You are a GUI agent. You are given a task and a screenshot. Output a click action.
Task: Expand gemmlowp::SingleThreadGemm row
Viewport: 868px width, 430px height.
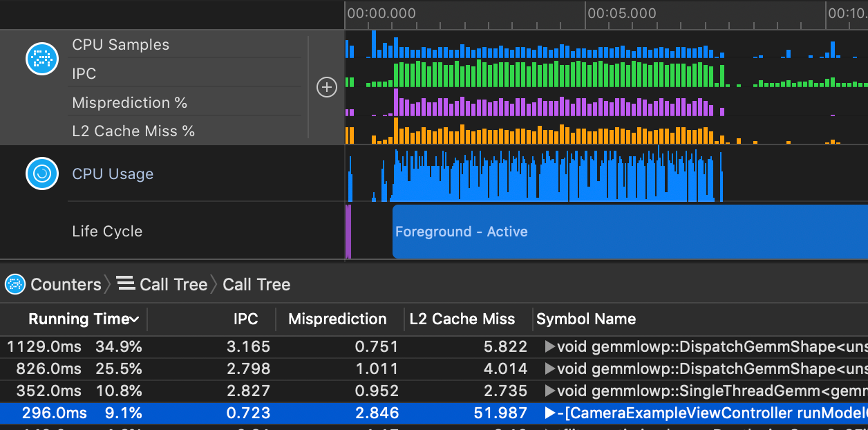point(550,391)
